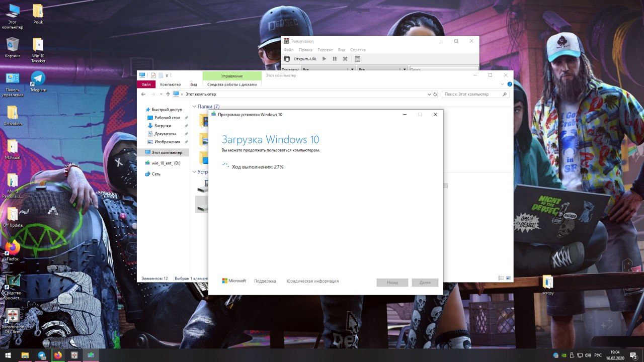This screenshot has width=644, height=362.
Task: Click 'Поддержка' link in Windows setup
Action: [x=265, y=282]
